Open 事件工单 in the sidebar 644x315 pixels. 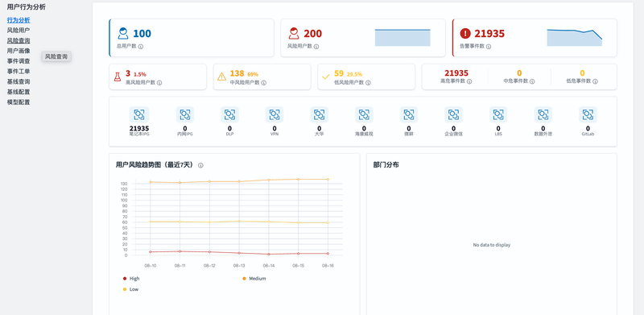(19, 71)
